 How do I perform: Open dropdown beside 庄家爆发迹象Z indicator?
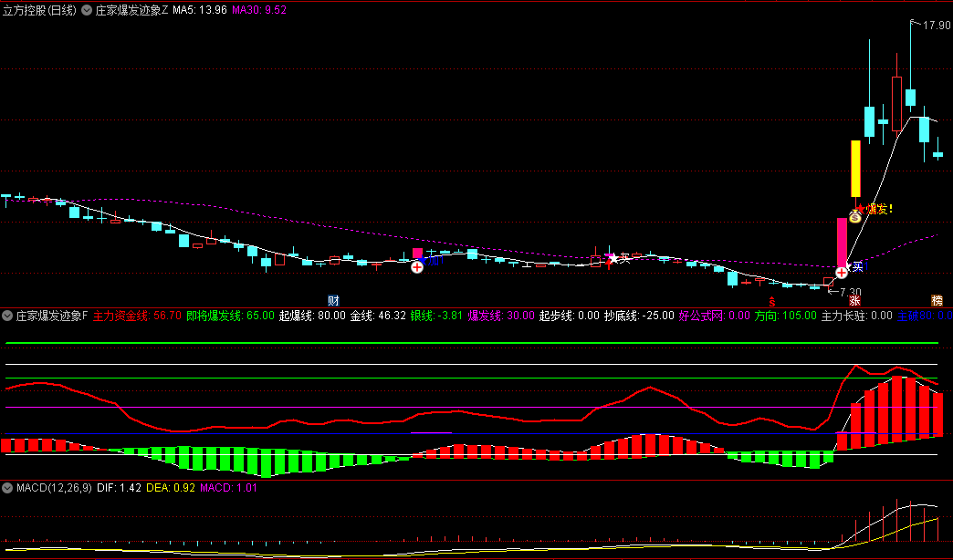pos(87,10)
